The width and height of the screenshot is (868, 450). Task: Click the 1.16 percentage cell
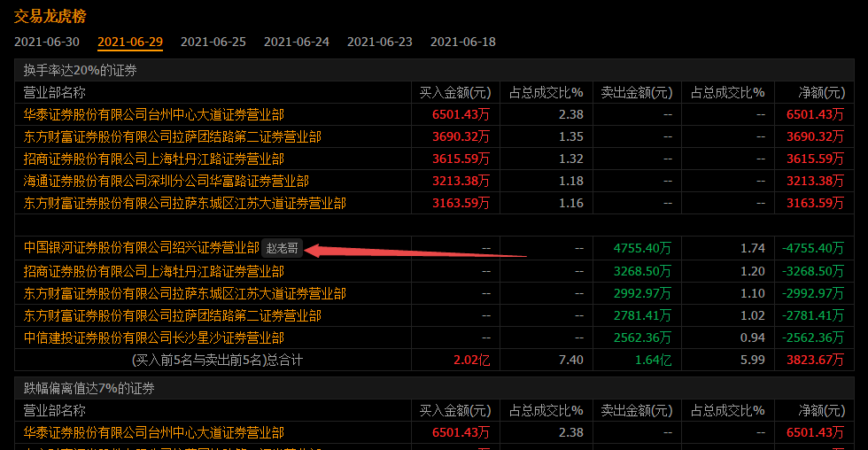tap(571, 203)
